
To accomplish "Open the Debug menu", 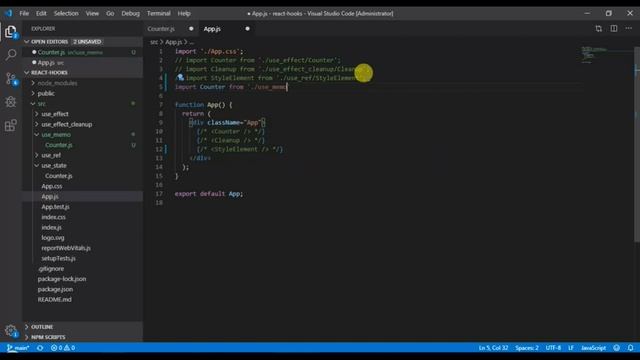I will [x=131, y=13].
